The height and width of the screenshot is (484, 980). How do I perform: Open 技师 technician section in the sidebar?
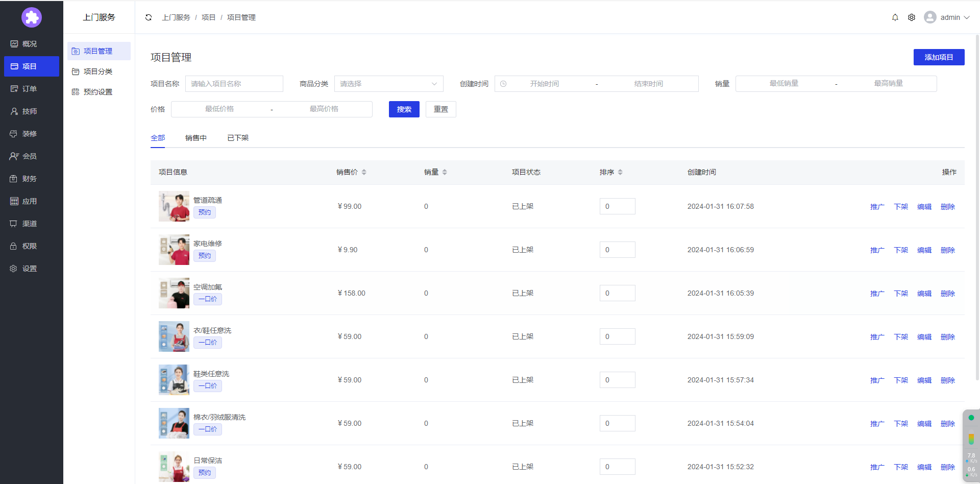pyautogui.click(x=30, y=111)
